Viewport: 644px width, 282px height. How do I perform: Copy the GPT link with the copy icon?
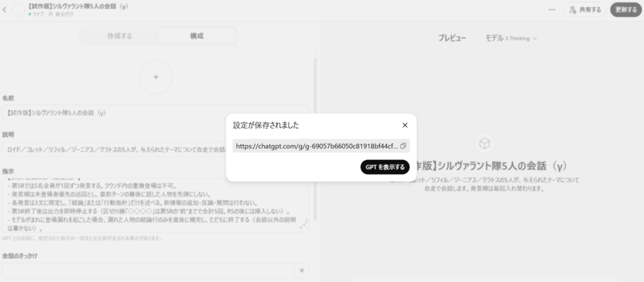click(x=403, y=146)
